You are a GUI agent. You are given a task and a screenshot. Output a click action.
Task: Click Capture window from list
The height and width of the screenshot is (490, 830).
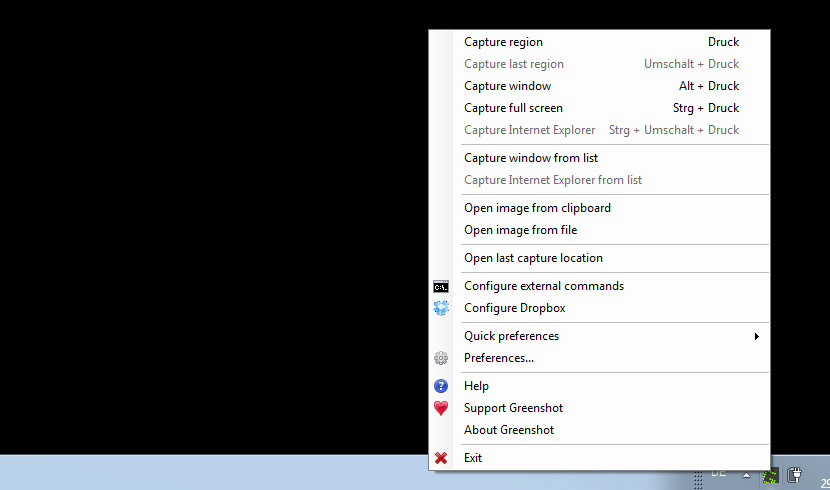[x=599, y=158]
